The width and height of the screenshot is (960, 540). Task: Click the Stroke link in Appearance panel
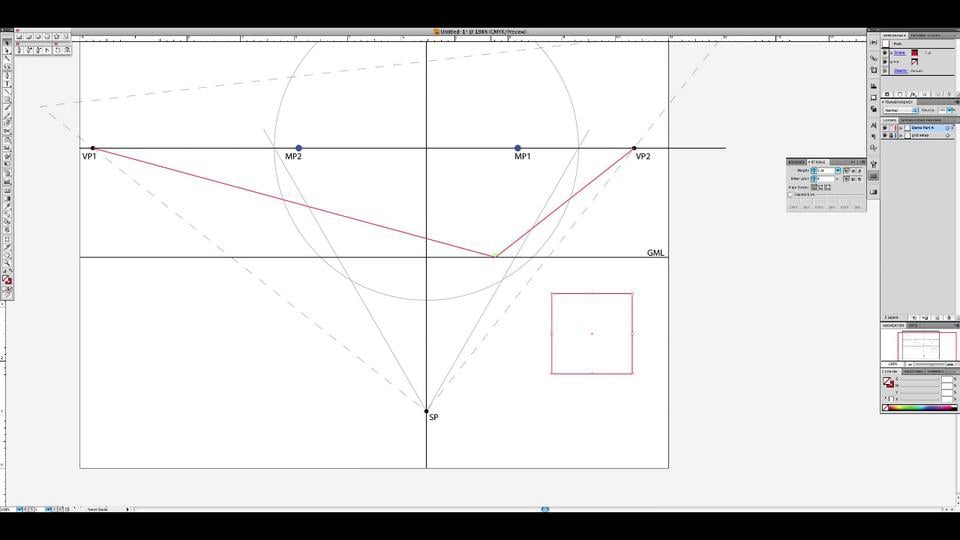click(x=900, y=53)
